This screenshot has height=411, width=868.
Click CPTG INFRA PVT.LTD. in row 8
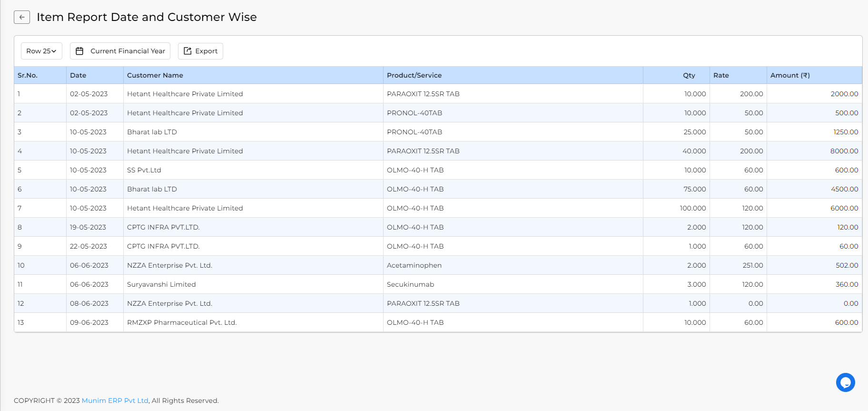coord(163,227)
